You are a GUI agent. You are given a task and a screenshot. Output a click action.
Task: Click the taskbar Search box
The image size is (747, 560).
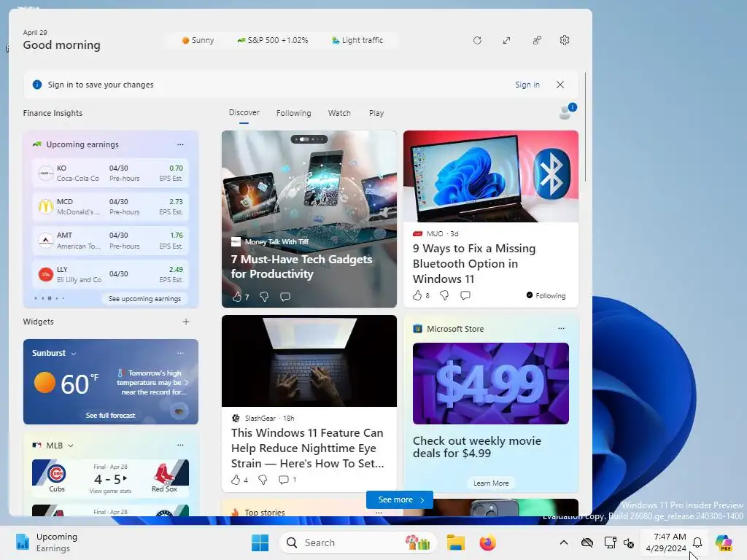tap(357, 542)
